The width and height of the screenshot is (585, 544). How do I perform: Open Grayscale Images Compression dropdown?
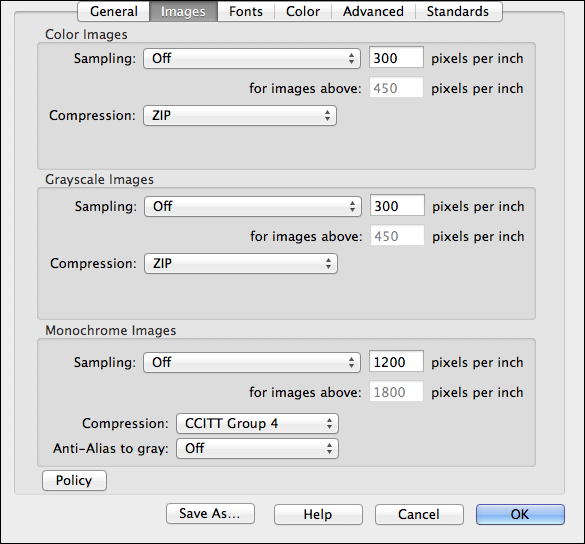point(241,263)
